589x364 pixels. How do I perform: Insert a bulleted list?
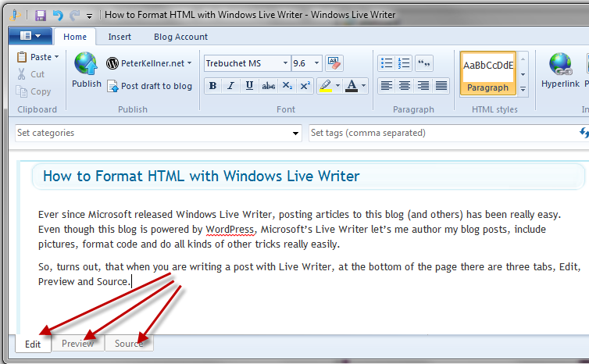[387, 63]
